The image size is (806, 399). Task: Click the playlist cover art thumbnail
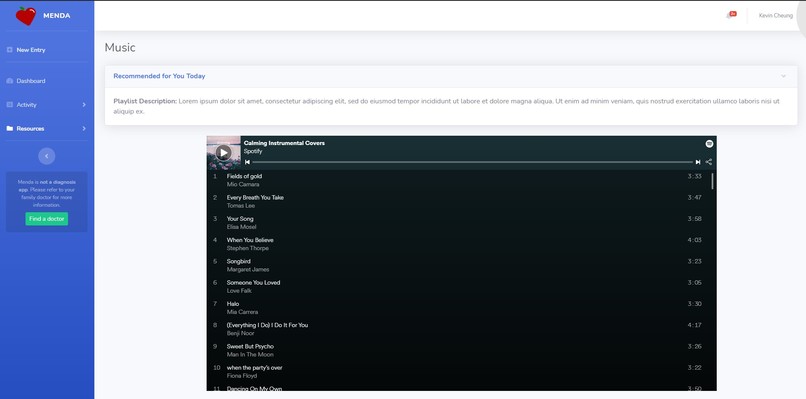[224, 153]
